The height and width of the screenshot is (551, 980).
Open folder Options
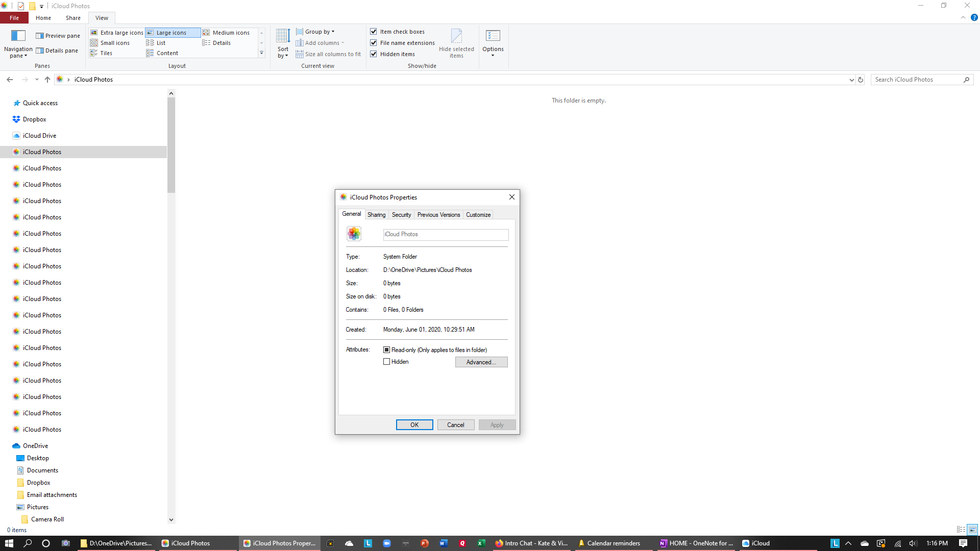point(493,44)
